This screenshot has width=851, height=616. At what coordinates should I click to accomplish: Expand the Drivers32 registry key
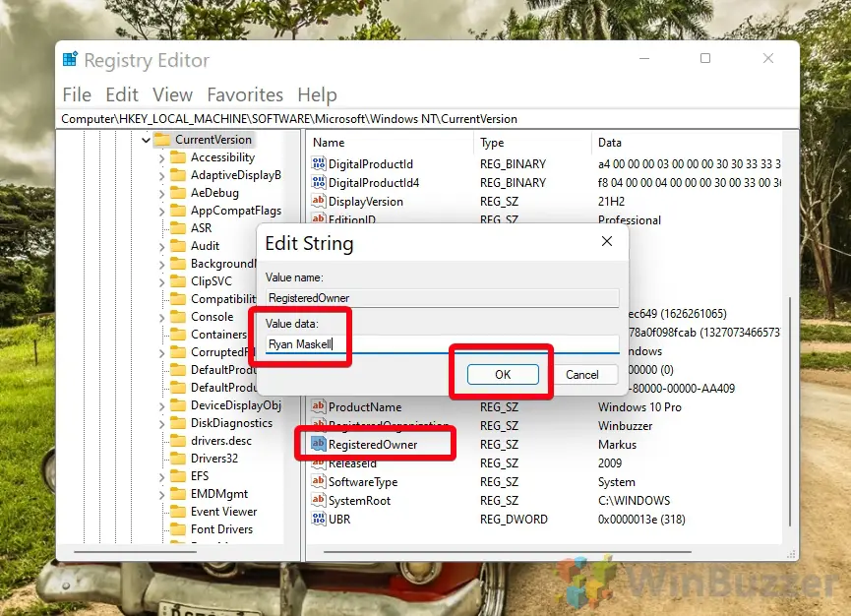[x=162, y=459]
